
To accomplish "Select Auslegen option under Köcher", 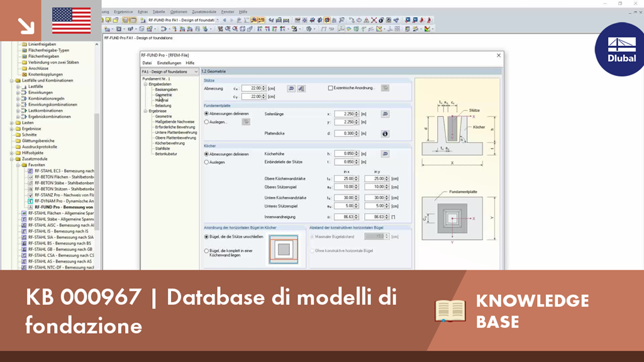I will (206, 162).
